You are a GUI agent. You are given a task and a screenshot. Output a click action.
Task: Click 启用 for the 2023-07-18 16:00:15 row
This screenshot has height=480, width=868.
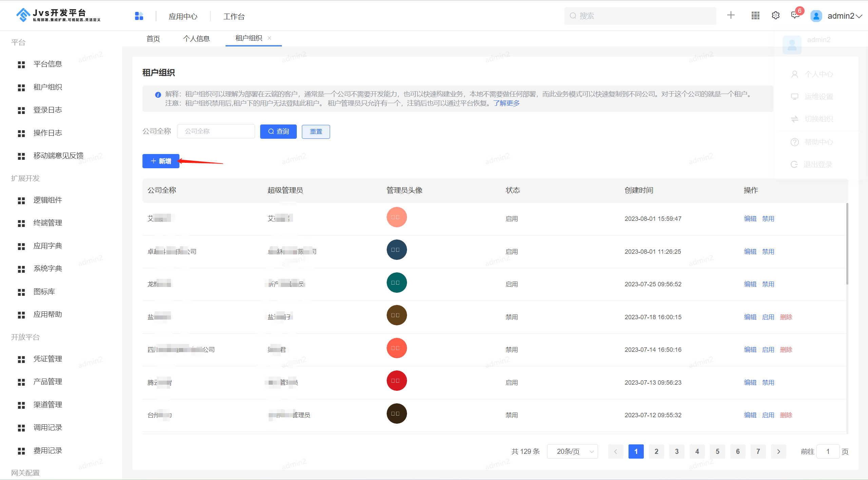tap(768, 317)
